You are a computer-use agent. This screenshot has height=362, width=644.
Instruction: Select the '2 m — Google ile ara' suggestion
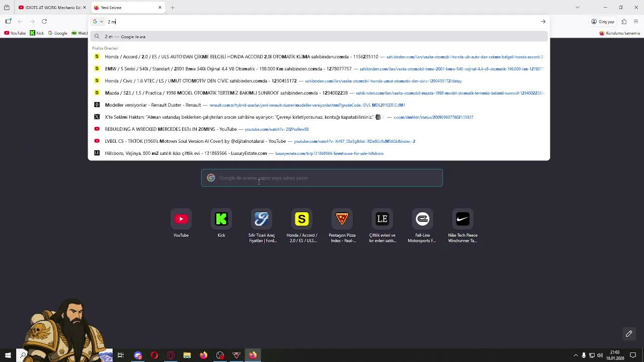click(319, 37)
